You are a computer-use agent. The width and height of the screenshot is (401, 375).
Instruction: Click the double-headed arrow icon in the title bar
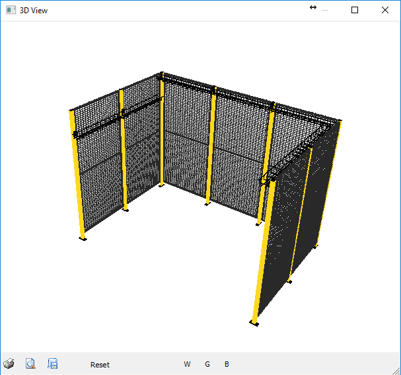[313, 7]
